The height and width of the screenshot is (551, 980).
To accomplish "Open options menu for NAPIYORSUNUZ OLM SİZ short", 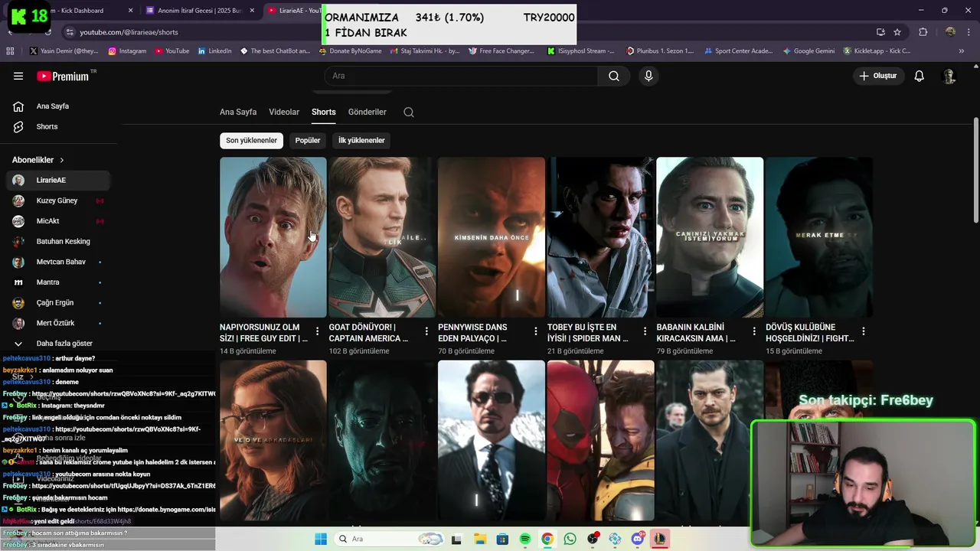I will pyautogui.click(x=317, y=331).
